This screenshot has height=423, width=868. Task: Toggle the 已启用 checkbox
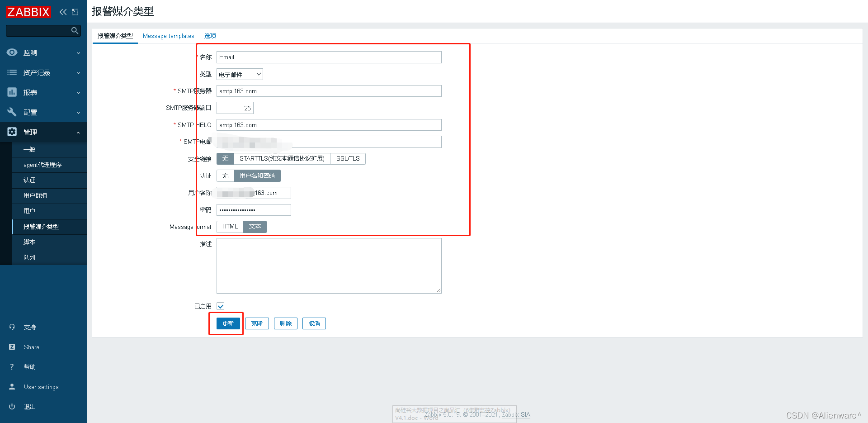(221, 306)
